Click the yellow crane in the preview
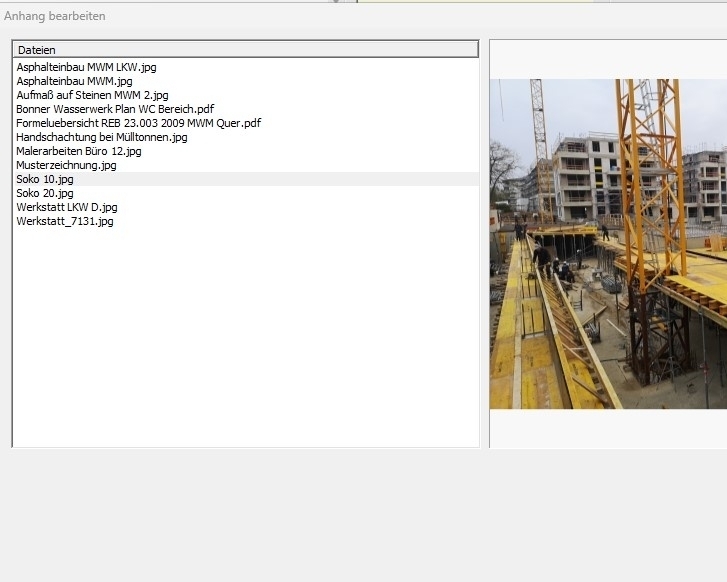 [x=650, y=150]
